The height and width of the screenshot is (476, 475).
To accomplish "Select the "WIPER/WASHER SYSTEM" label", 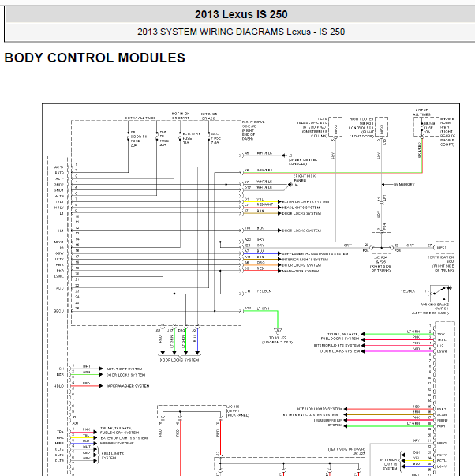I will pyautogui.click(x=128, y=386).
